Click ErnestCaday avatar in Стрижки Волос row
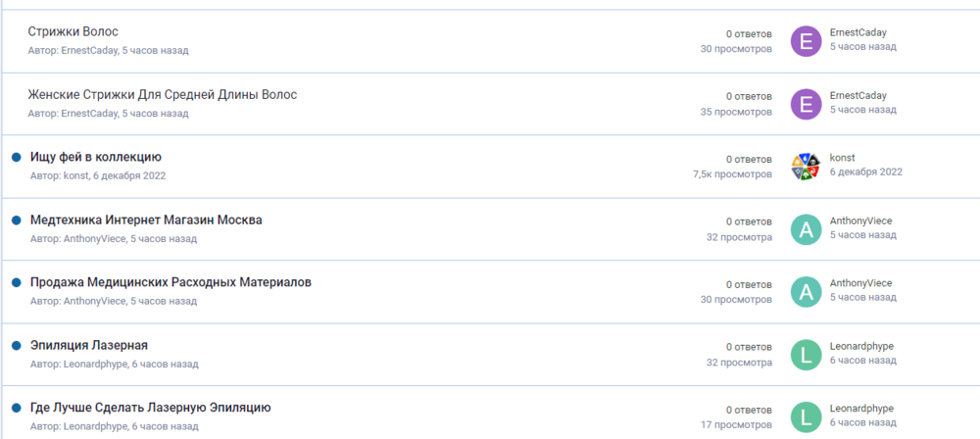Image resolution: width=980 pixels, height=439 pixels. coord(806,41)
